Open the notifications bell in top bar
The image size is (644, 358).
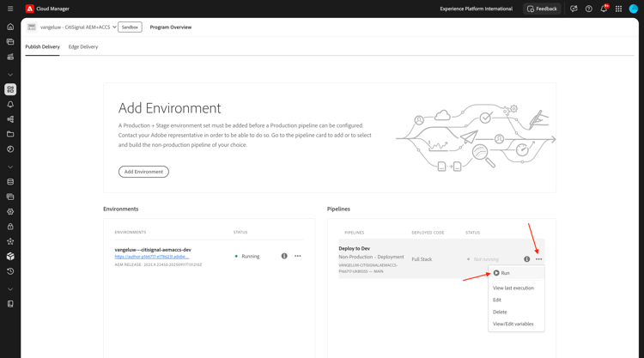[604, 9]
